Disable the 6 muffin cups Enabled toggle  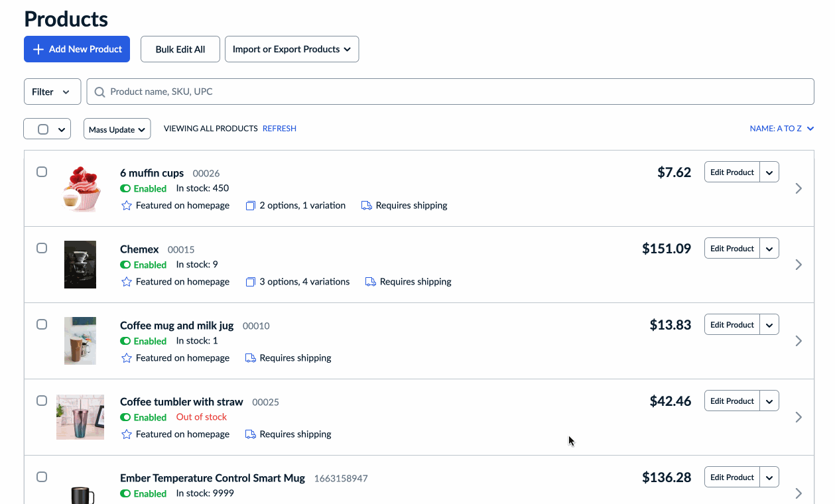pos(125,189)
